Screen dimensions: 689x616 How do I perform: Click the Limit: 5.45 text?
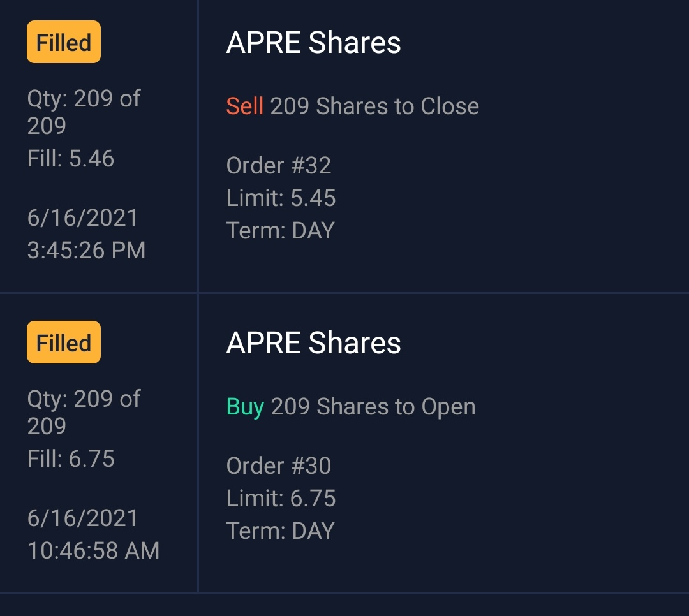click(x=281, y=198)
